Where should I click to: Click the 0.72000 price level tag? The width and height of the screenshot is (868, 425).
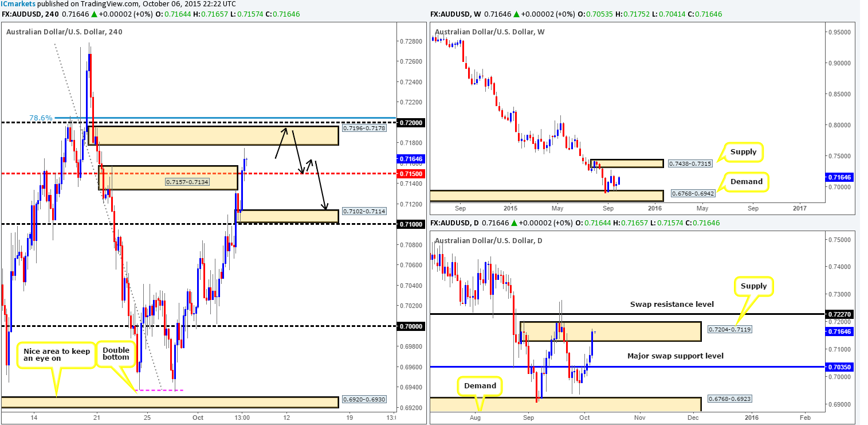click(x=411, y=123)
